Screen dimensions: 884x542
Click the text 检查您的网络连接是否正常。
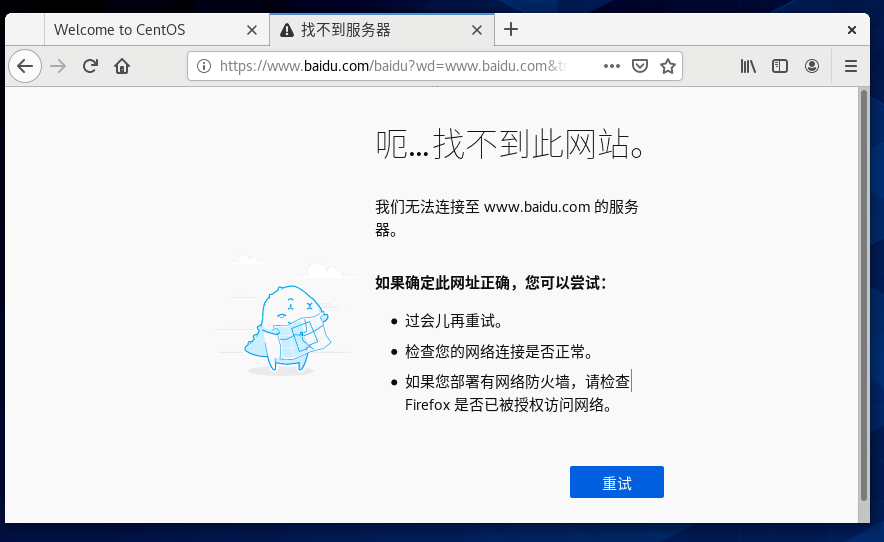(x=499, y=351)
